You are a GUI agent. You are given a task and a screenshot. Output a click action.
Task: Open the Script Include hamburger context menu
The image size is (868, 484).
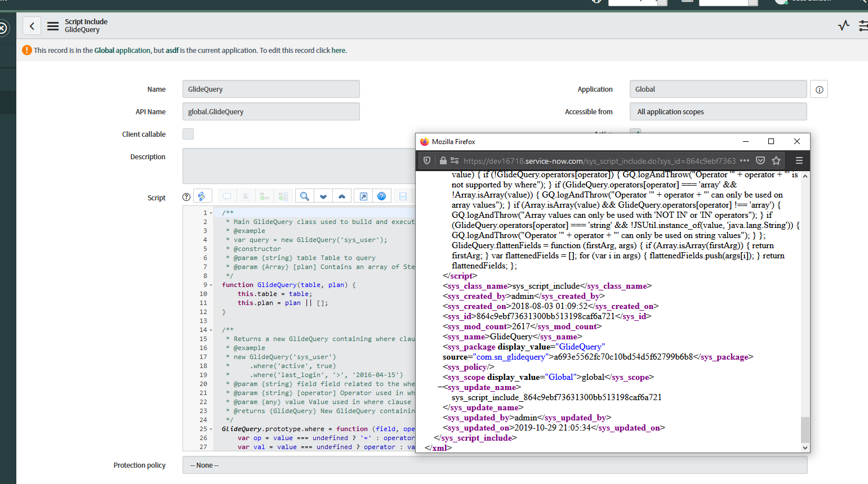click(53, 26)
